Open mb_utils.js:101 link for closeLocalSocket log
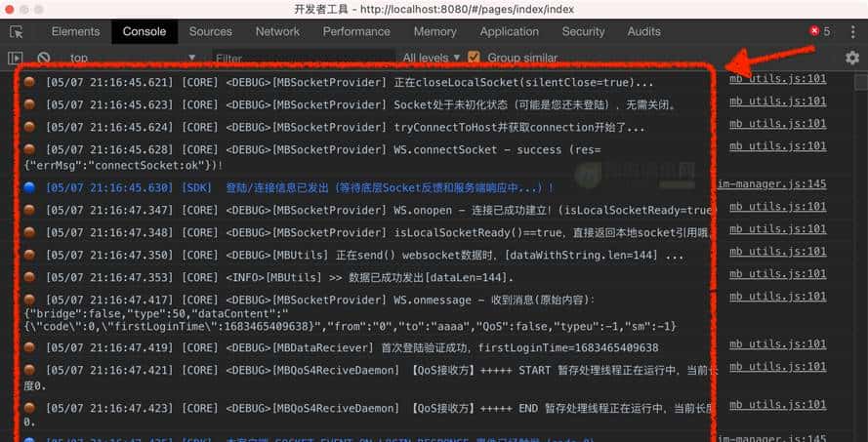Viewport: 868px width, 442px height. pyautogui.click(x=778, y=79)
